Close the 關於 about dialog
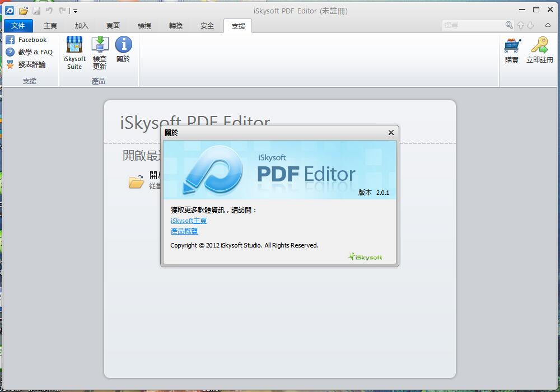 391,133
